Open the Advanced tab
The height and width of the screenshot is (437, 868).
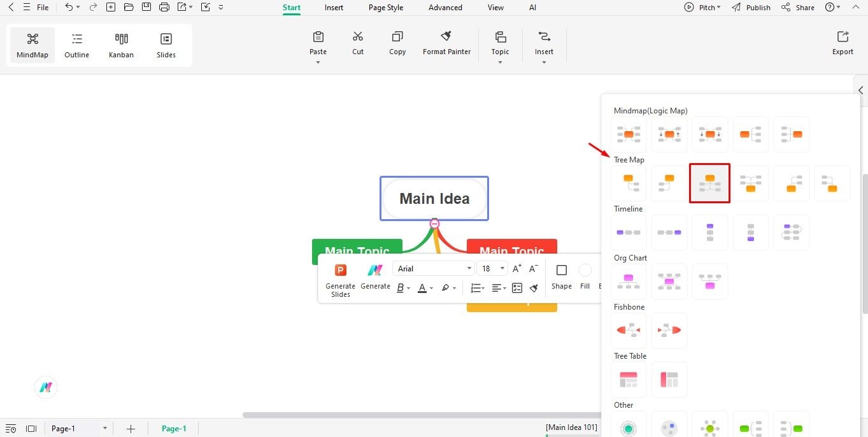click(x=445, y=8)
